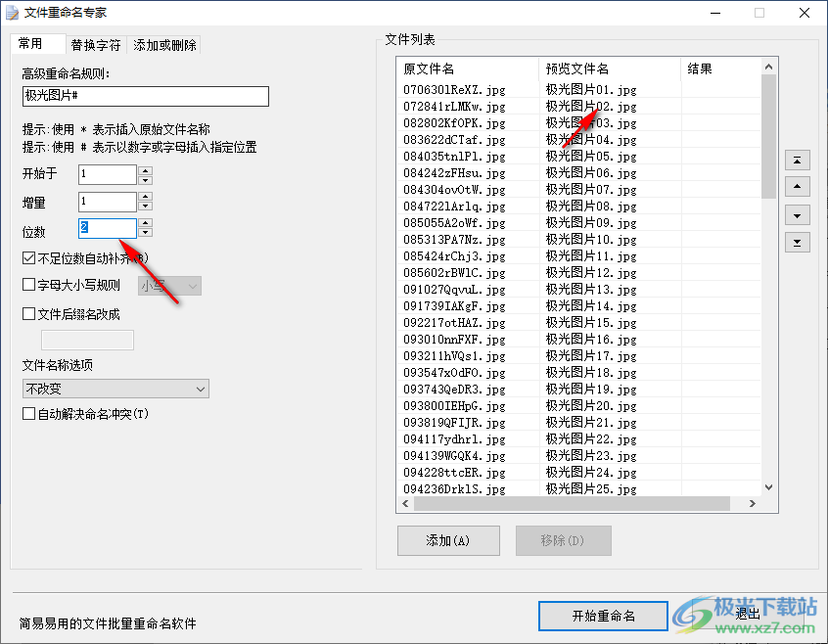Move selected file to bottom of list
The width and height of the screenshot is (828, 644).
[x=797, y=243]
